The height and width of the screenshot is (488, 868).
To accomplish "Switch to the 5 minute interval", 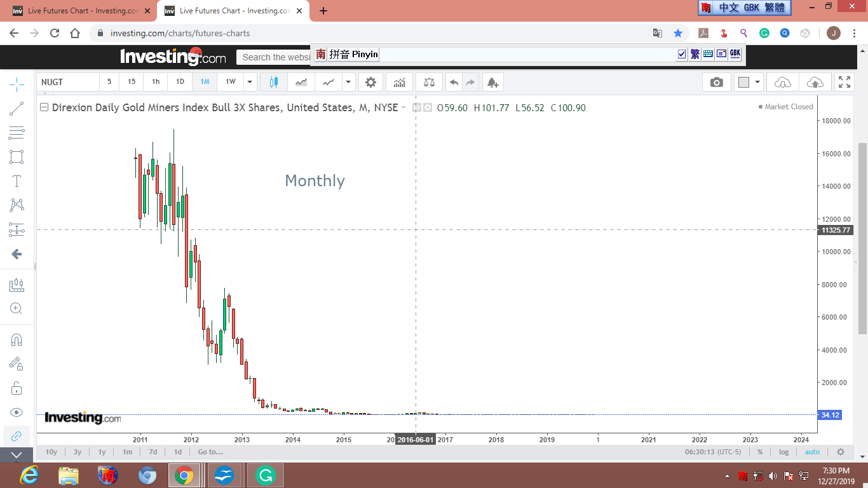I will (109, 82).
